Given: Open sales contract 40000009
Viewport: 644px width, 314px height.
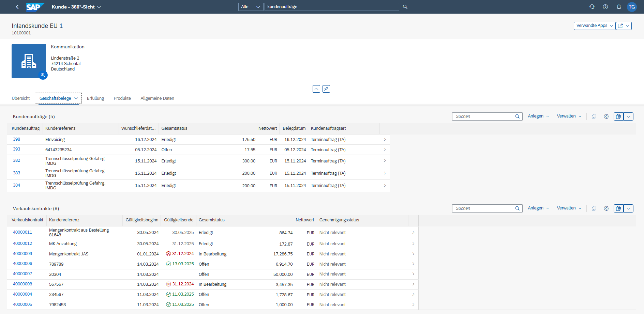Looking at the screenshot, I should coord(22,254).
